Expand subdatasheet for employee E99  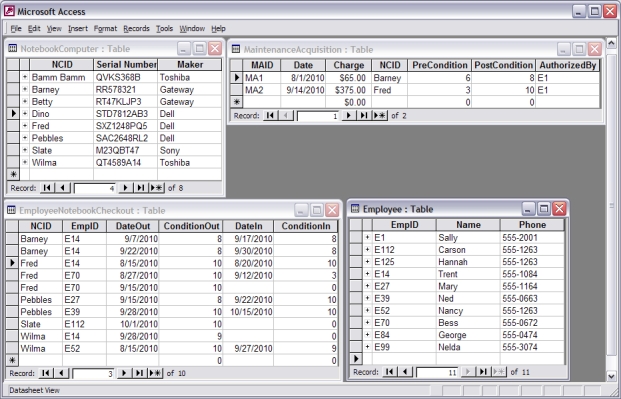click(368, 347)
